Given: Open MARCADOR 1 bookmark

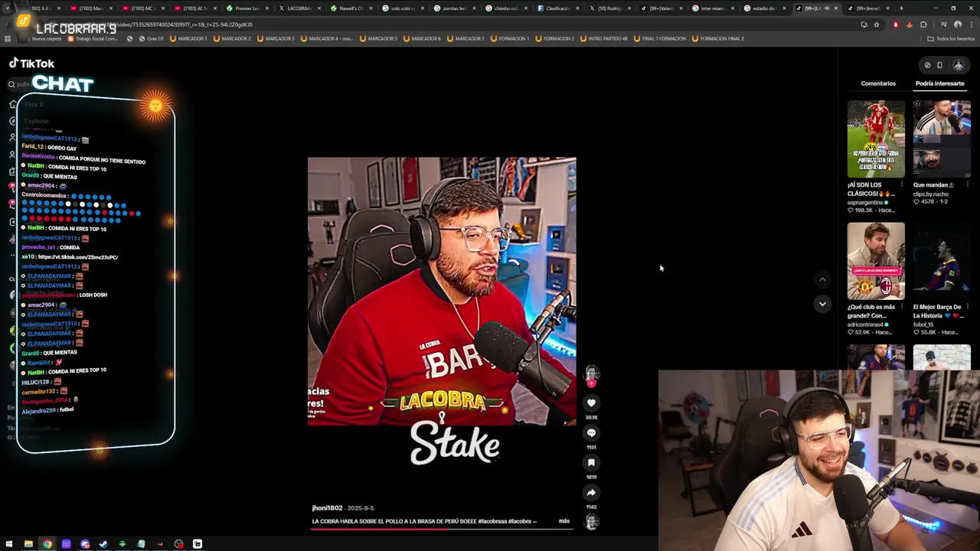Looking at the screenshot, I should coord(188,38).
